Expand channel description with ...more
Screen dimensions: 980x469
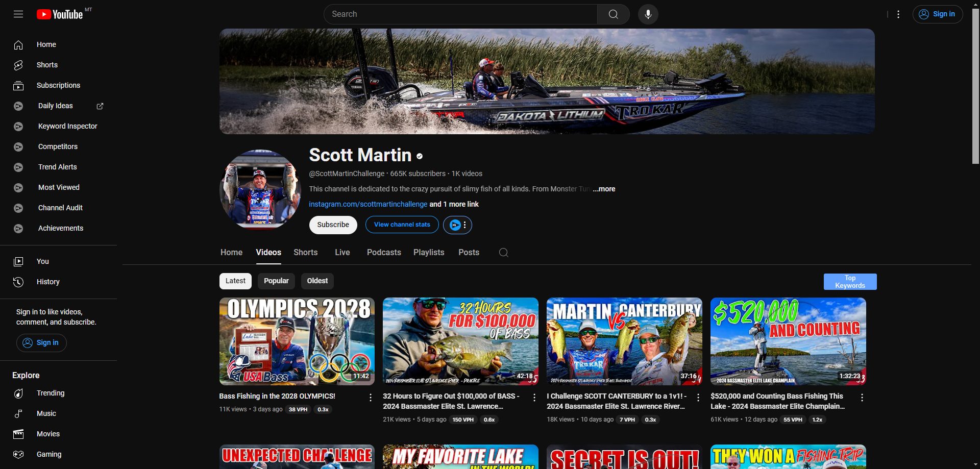[604, 189]
